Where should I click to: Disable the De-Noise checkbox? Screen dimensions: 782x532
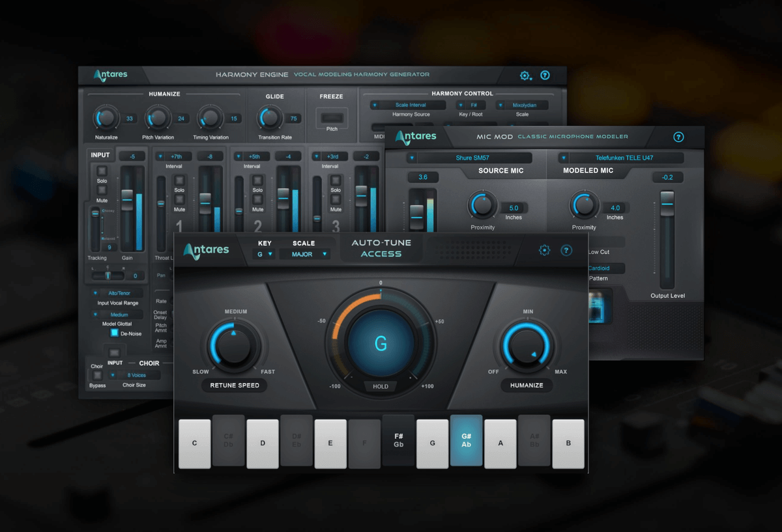point(114,333)
